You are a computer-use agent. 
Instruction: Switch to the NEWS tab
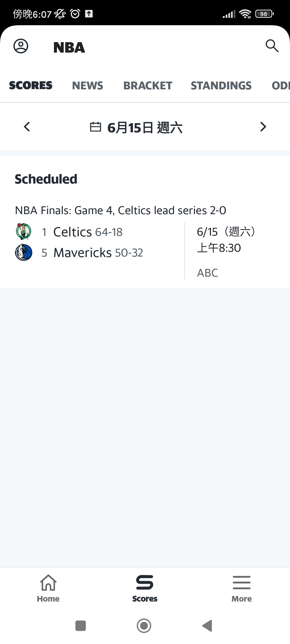[88, 86]
